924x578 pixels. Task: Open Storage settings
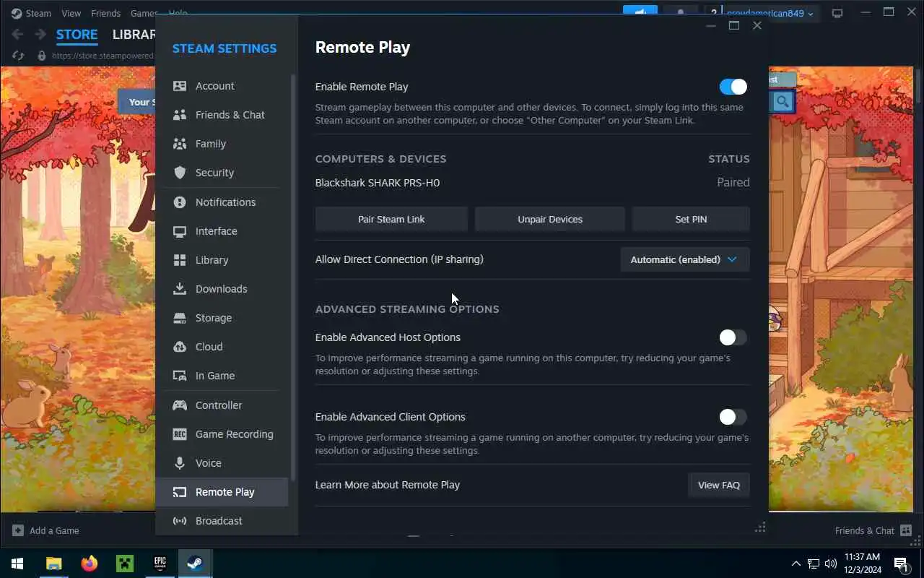click(x=222, y=318)
